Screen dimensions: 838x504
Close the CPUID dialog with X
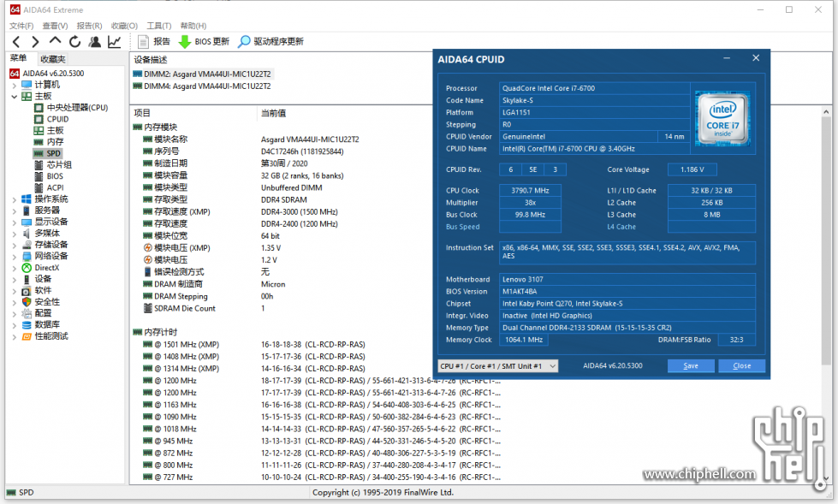click(x=756, y=58)
